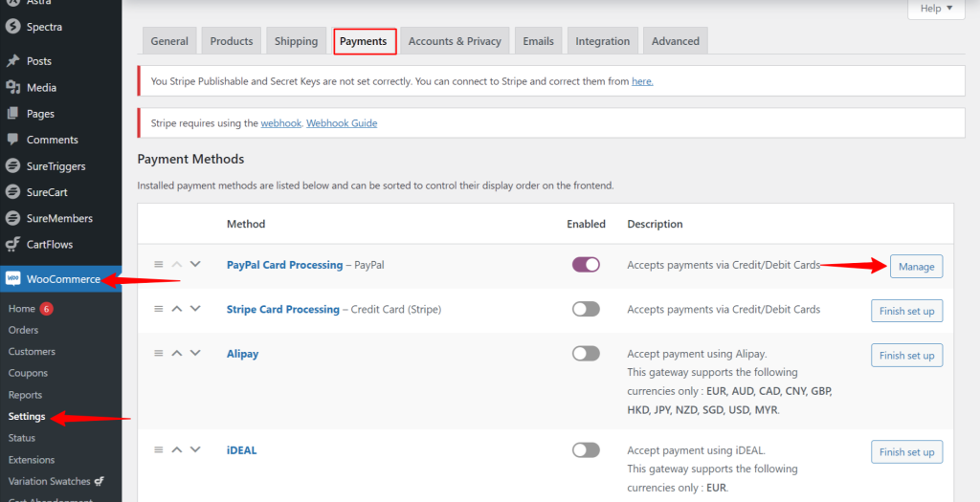Open Stripe Card Processing method link

[283, 309]
